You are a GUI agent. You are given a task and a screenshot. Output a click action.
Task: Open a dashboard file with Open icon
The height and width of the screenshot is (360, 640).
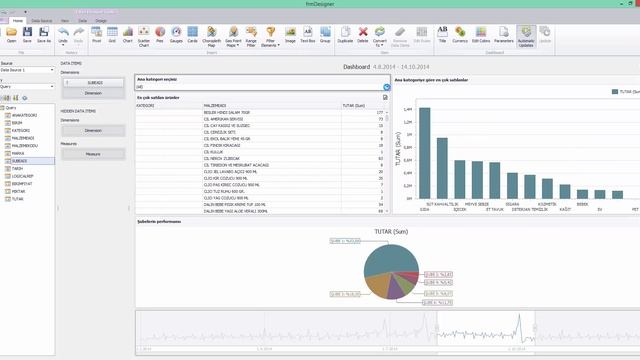pos(11,34)
